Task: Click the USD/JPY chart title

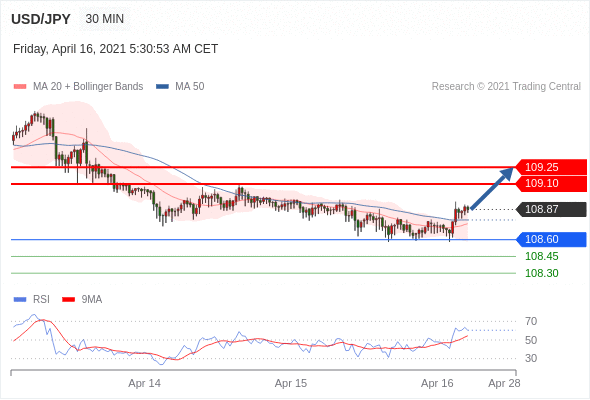Action: 41,19
